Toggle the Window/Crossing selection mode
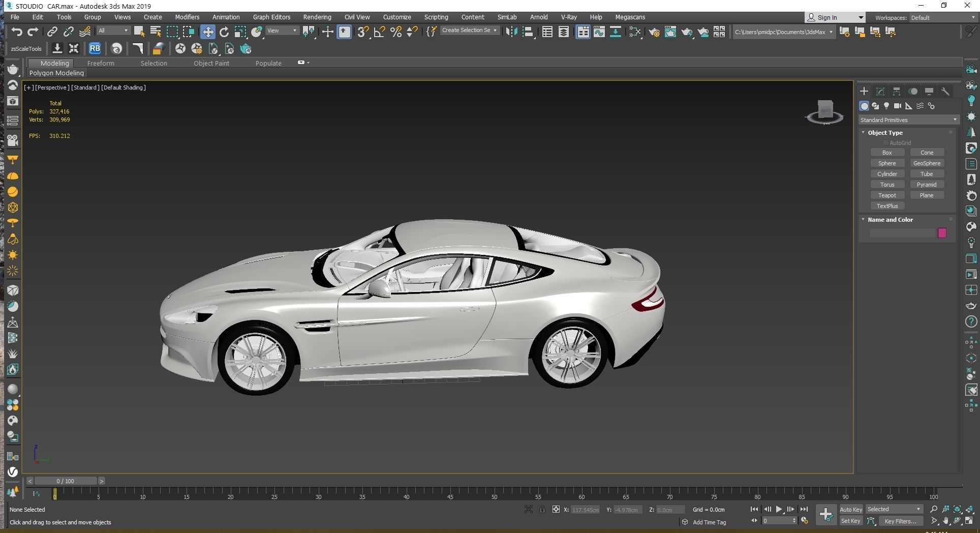 (189, 32)
